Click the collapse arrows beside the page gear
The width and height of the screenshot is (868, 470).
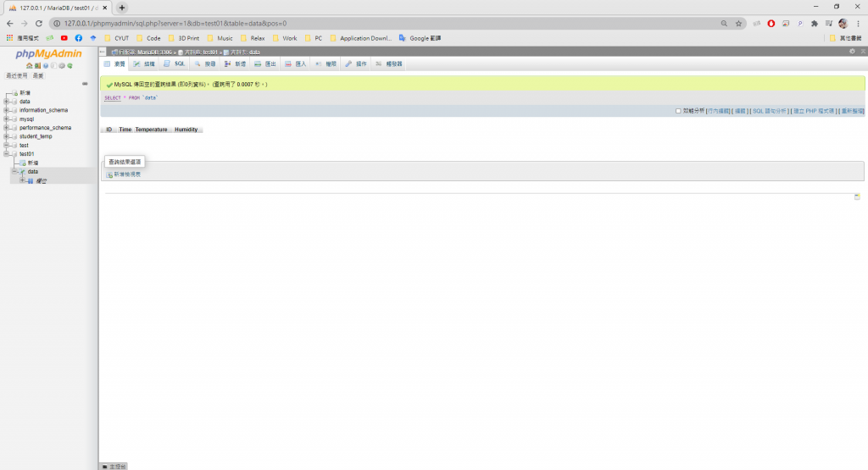[862, 52]
